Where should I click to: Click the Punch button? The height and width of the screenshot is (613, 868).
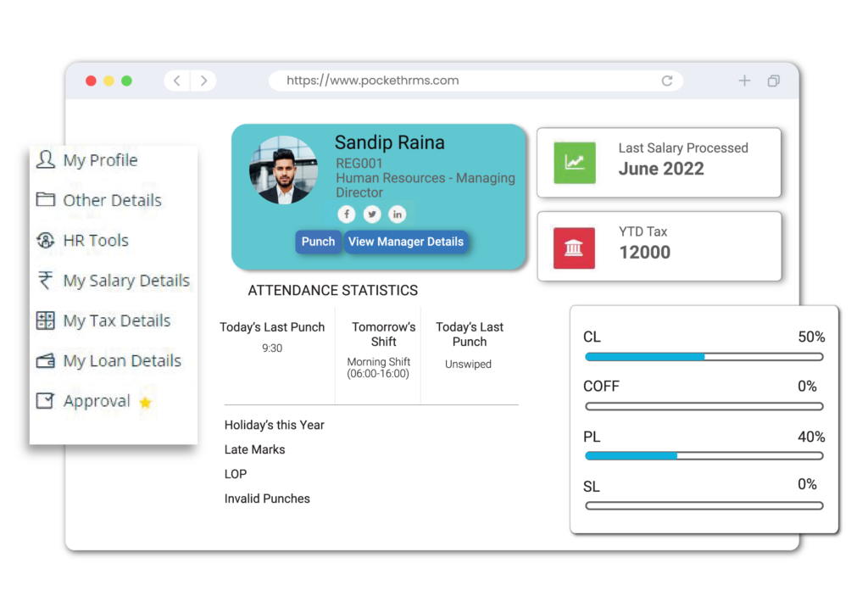click(318, 242)
